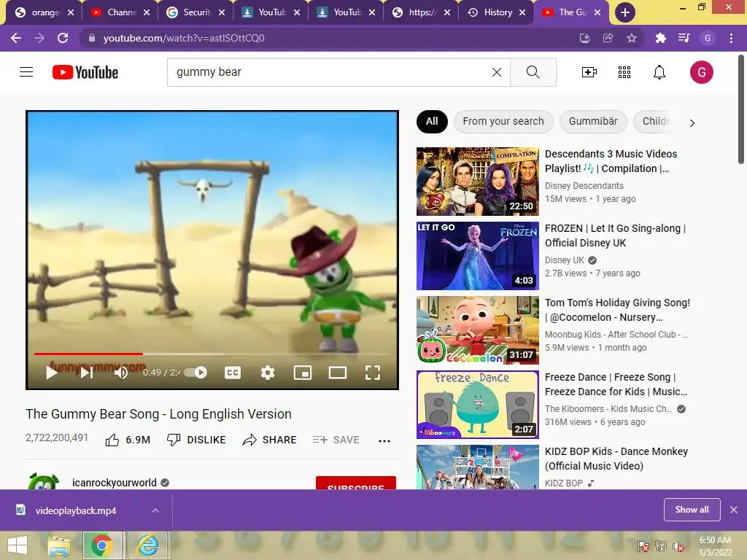This screenshot has width=747, height=560.
Task: Open video settings gear
Action: pos(267,373)
